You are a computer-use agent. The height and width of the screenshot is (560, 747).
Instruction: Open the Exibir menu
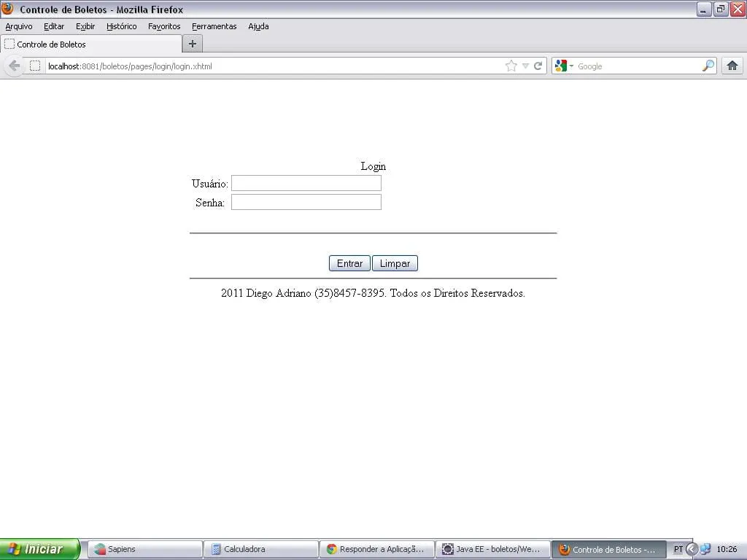(85, 26)
